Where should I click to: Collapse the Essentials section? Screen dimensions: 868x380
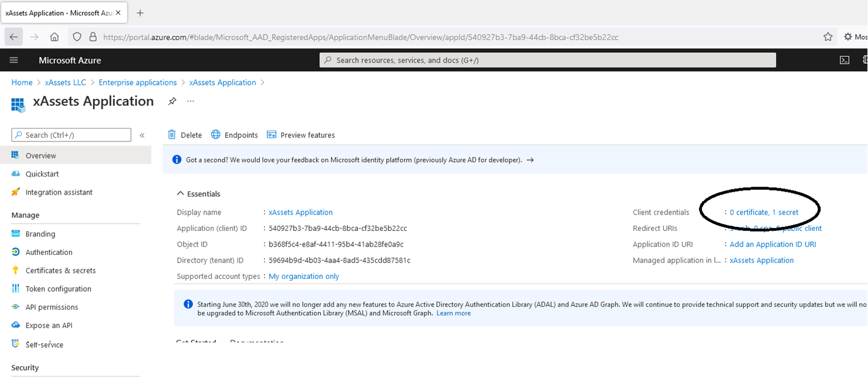tap(180, 194)
